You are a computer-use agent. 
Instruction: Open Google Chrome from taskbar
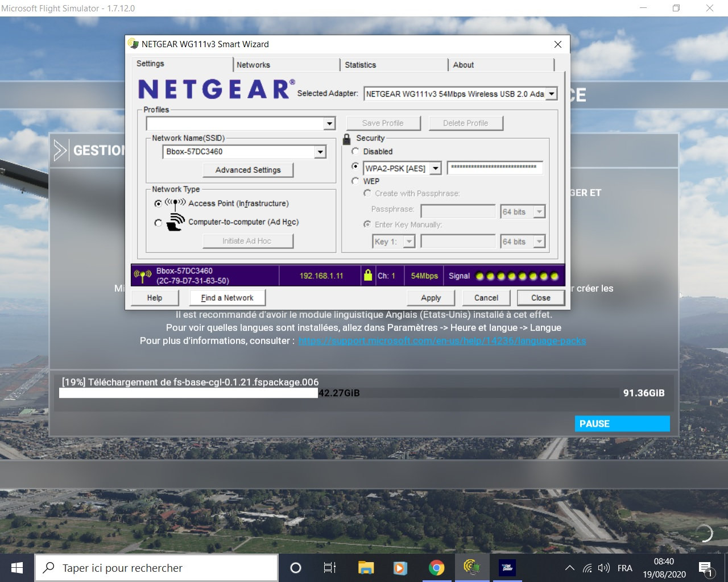coord(436,568)
